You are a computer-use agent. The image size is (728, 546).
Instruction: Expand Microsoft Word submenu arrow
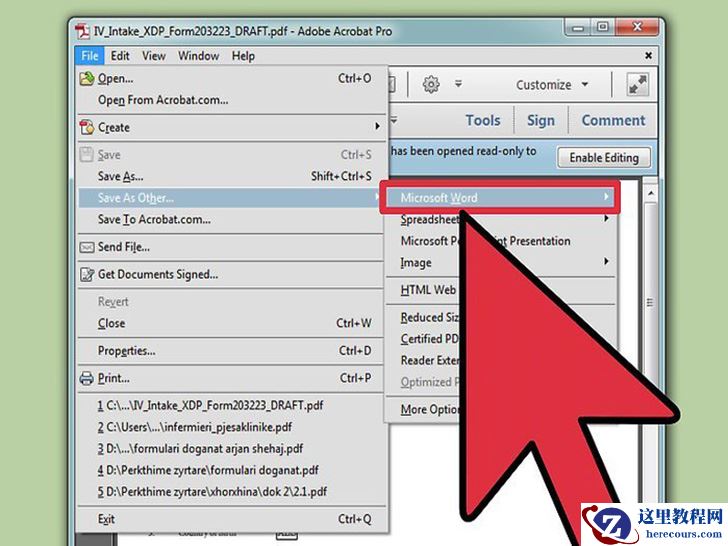coord(606,197)
